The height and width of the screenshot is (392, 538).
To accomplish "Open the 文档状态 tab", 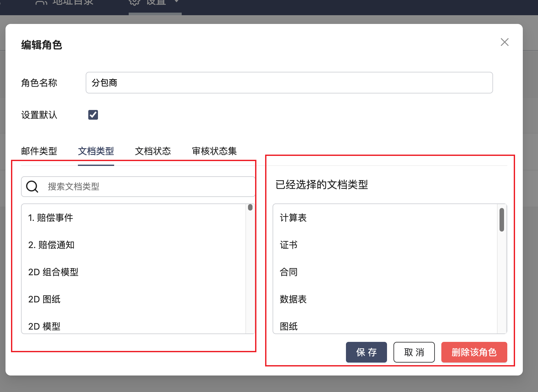I will point(153,151).
